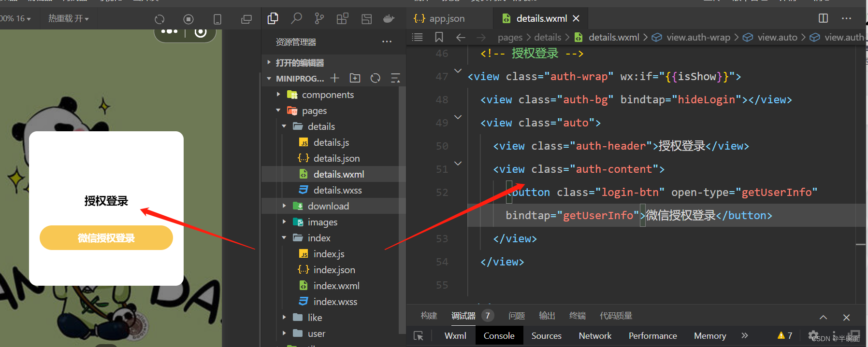Click the bookmark icon in breadcrumb bar
The height and width of the screenshot is (347, 868).
pyautogui.click(x=439, y=37)
